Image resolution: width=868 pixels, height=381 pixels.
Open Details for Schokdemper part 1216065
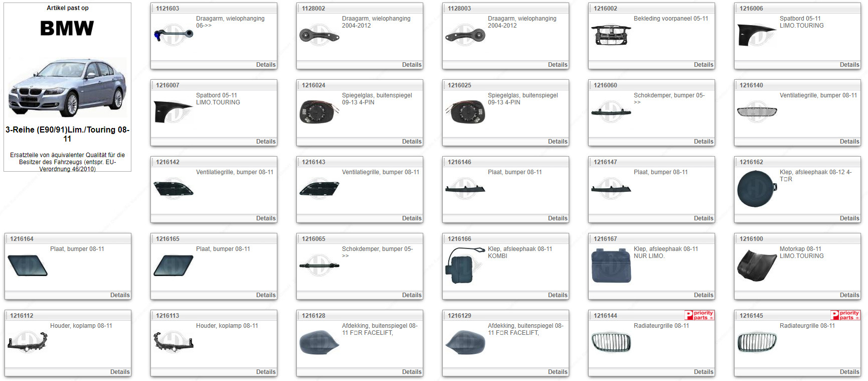pyautogui.click(x=411, y=295)
